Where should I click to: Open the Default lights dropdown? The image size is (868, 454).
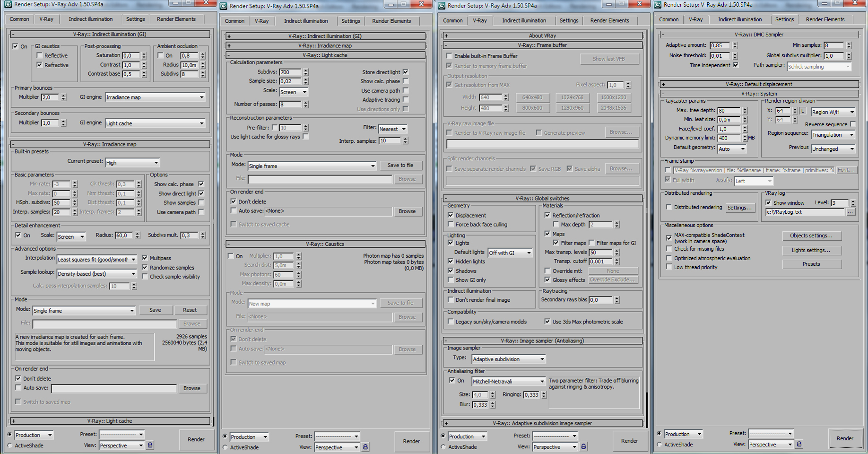[x=511, y=253]
